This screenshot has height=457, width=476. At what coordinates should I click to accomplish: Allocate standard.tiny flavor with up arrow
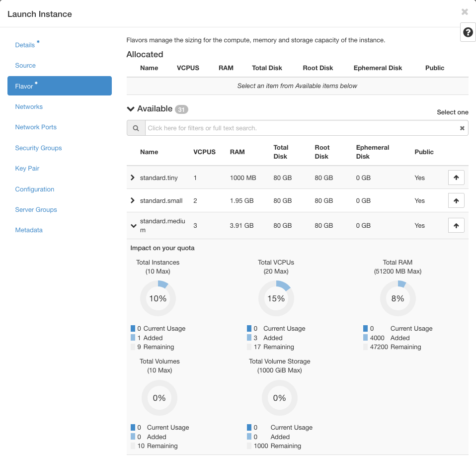pos(456,178)
